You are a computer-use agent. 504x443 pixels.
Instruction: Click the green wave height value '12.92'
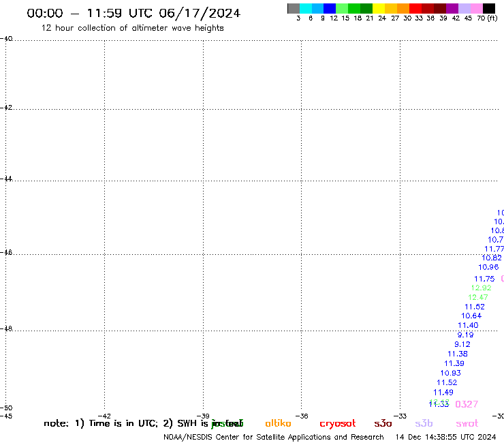click(x=481, y=288)
